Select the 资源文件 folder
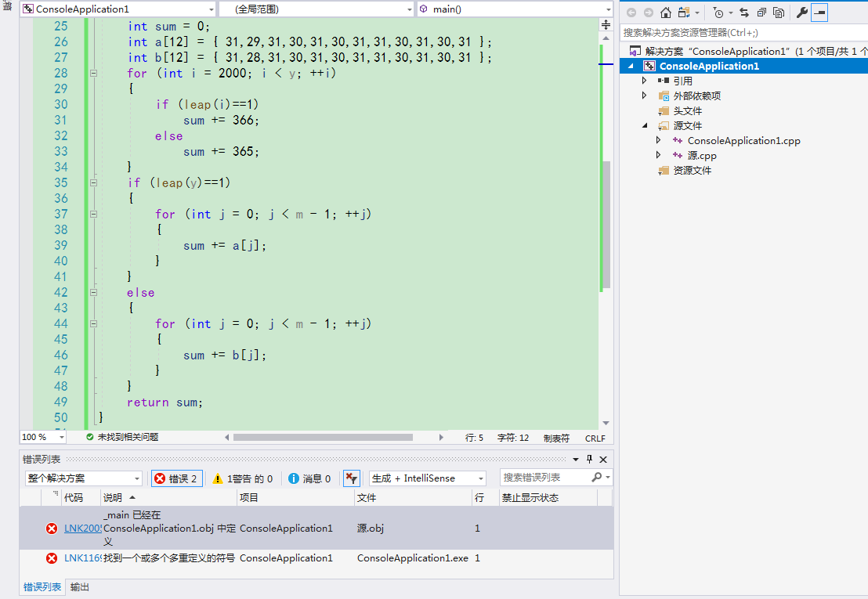This screenshot has height=599, width=868. [693, 171]
